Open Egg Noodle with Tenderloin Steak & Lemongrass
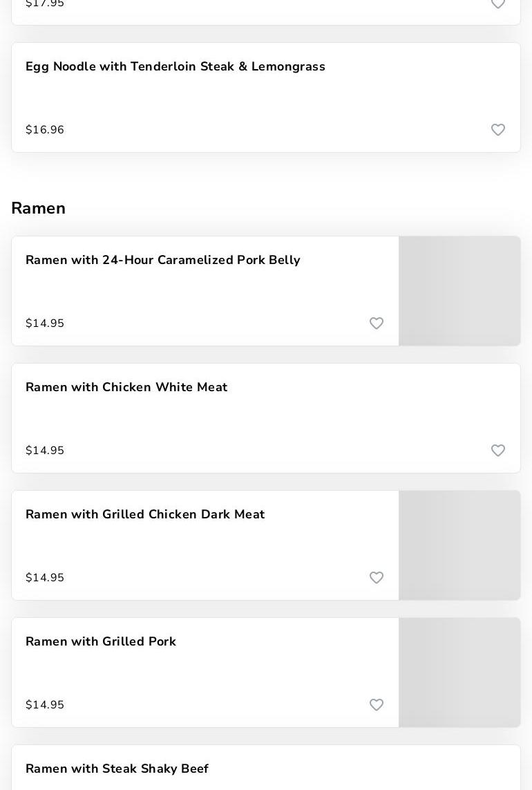Image resolution: width=532 pixels, height=790 pixels. tap(175, 67)
